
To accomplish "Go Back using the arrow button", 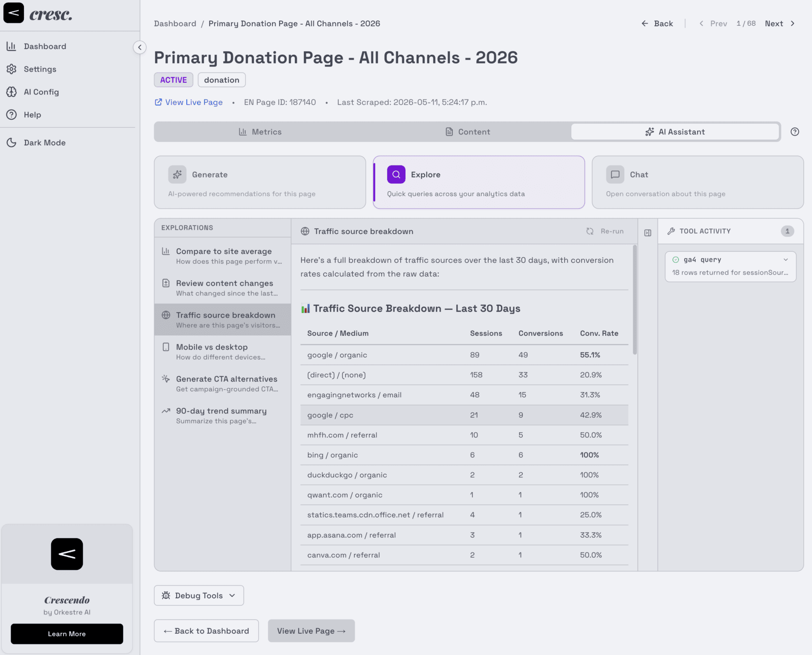I will coord(657,23).
